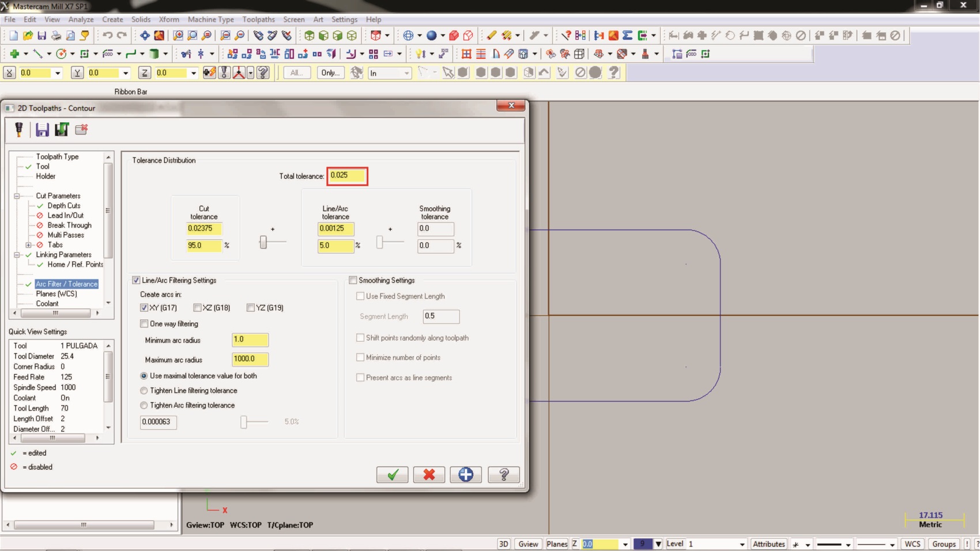Click the Only... selection button
Screen dimensions: 980x551
[330, 73]
